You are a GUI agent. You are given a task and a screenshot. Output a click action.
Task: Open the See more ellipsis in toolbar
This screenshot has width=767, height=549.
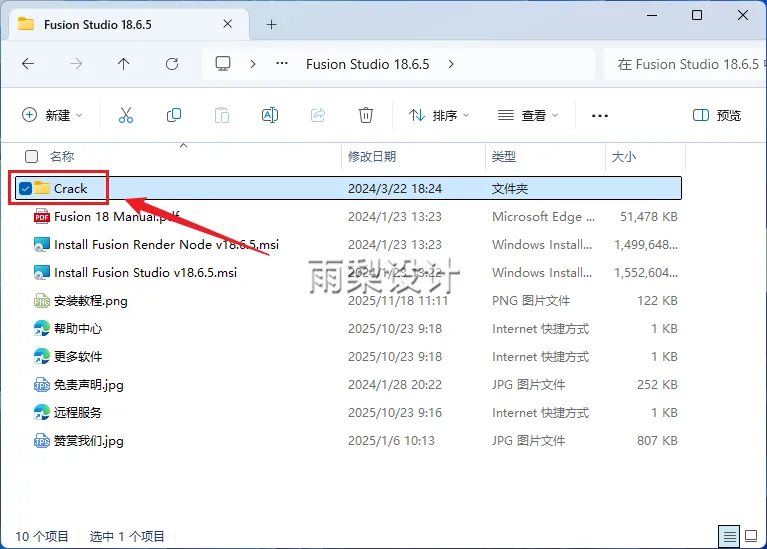coord(600,116)
